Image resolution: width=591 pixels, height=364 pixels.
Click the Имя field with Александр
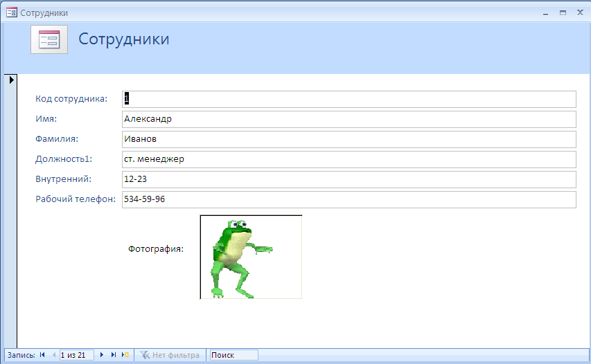pos(349,119)
